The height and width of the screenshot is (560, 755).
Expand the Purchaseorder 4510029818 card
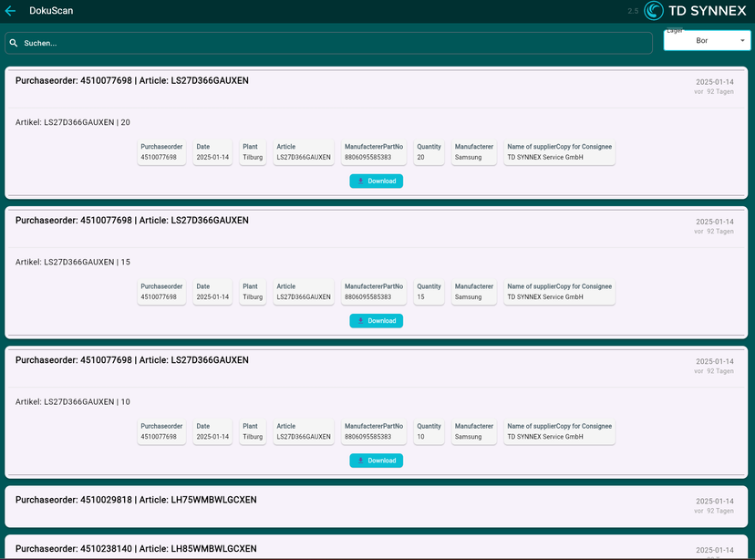[x=376, y=506]
